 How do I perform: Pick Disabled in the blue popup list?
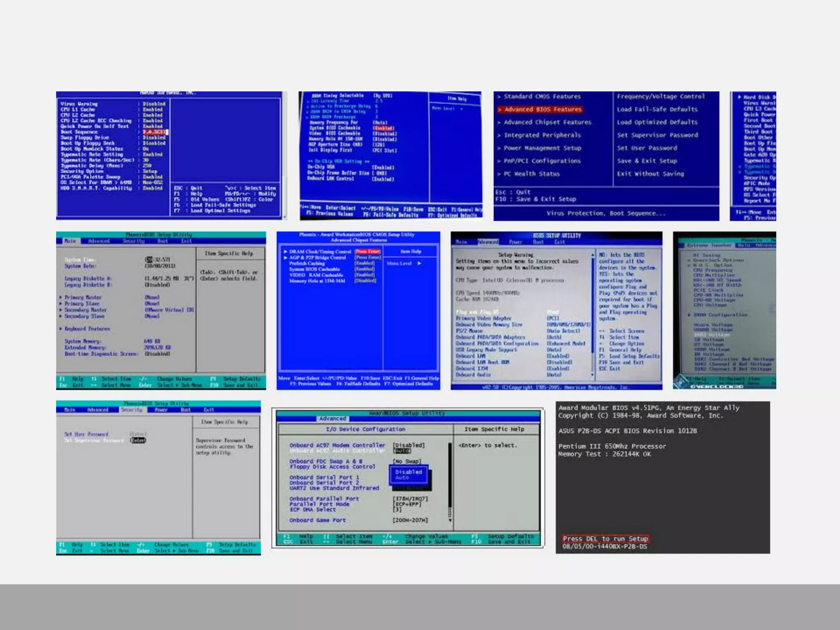coord(409,472)
